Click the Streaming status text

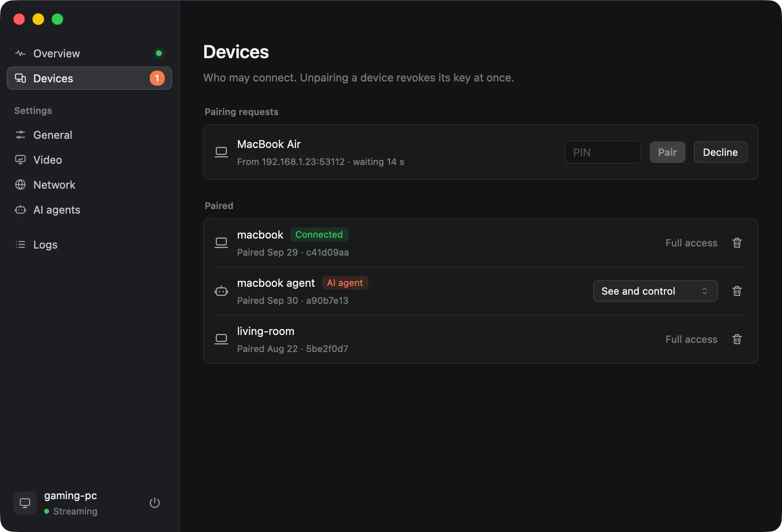pyautogui.click(x=75, y=511)
